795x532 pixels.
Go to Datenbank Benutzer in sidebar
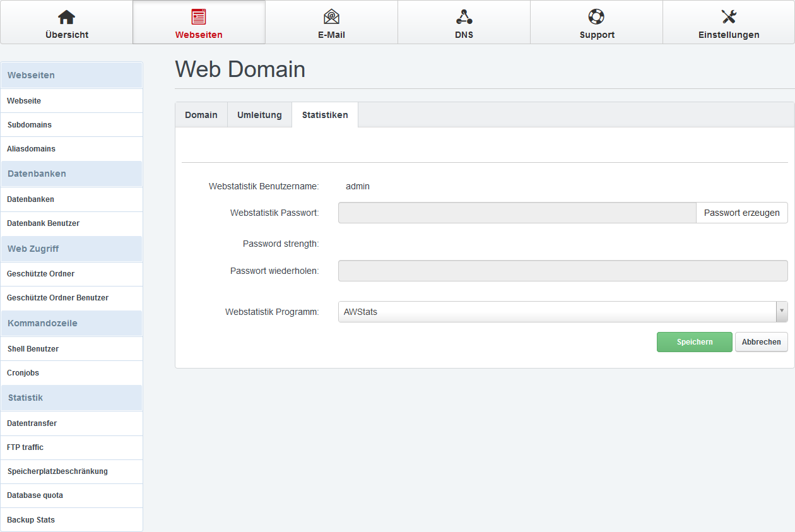pos(43,223)
